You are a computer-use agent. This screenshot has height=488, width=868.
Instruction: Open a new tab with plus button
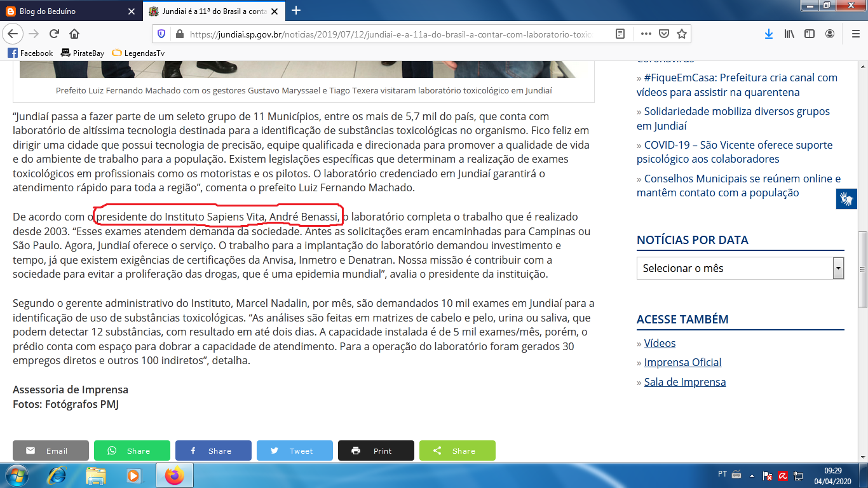(x=295, y=11)
